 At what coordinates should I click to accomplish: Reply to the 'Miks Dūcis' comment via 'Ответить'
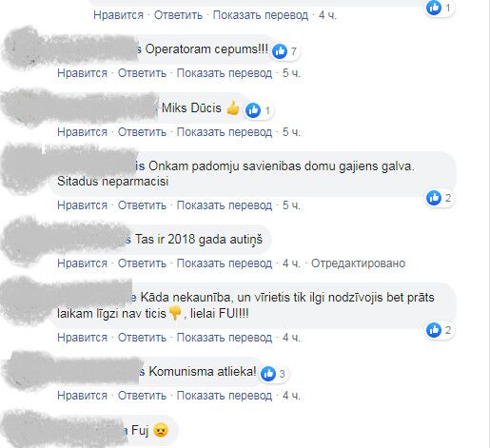click(x=142, y=132)
